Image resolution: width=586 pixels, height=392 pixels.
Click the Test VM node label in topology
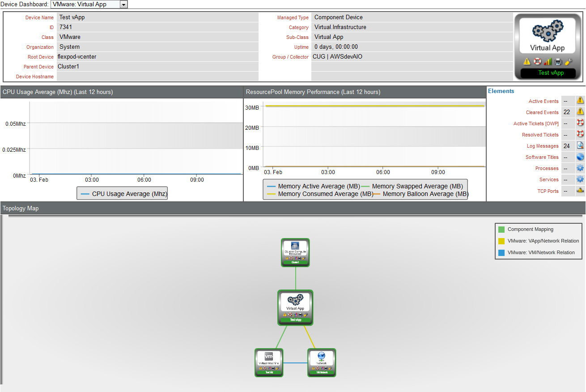click(269, 372)
